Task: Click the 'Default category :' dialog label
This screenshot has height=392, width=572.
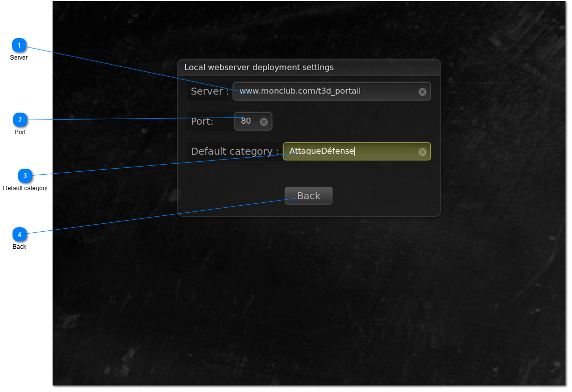Action: [x=235, y=151]
